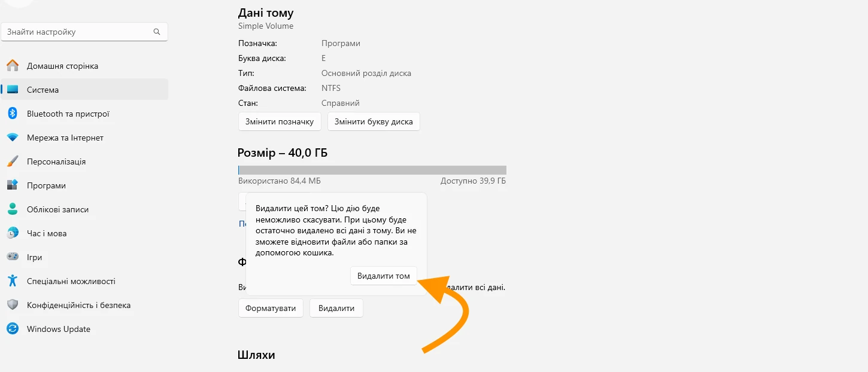This screenshot has height=372, width=868.
Task: Open the Програми apps icon
Action: tap(13, 185)
